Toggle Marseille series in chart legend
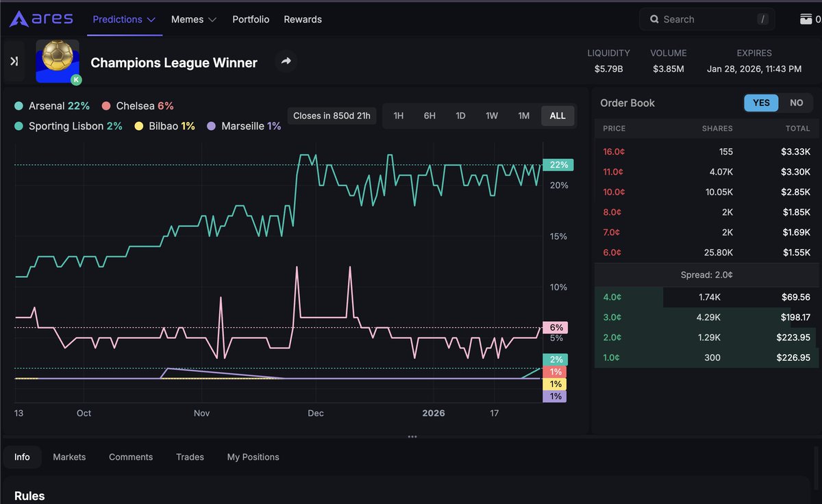 pyautogui.click(x=245, y=126)
